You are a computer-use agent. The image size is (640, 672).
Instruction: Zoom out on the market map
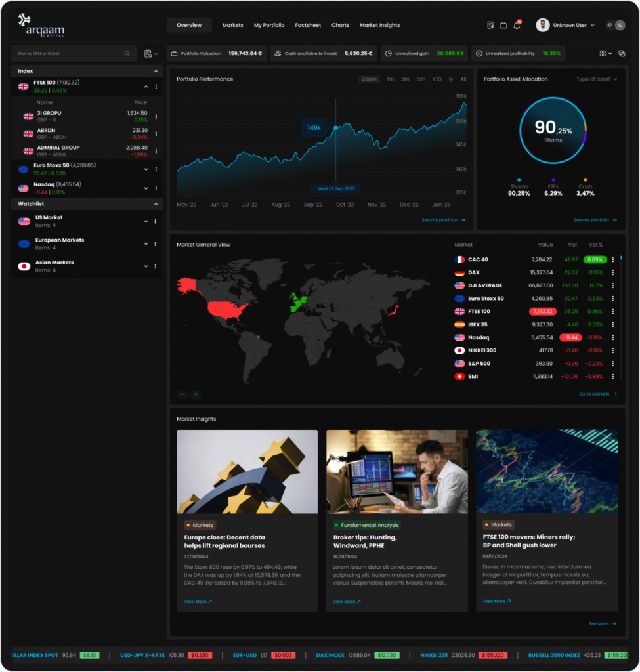(x=182, y=394)
